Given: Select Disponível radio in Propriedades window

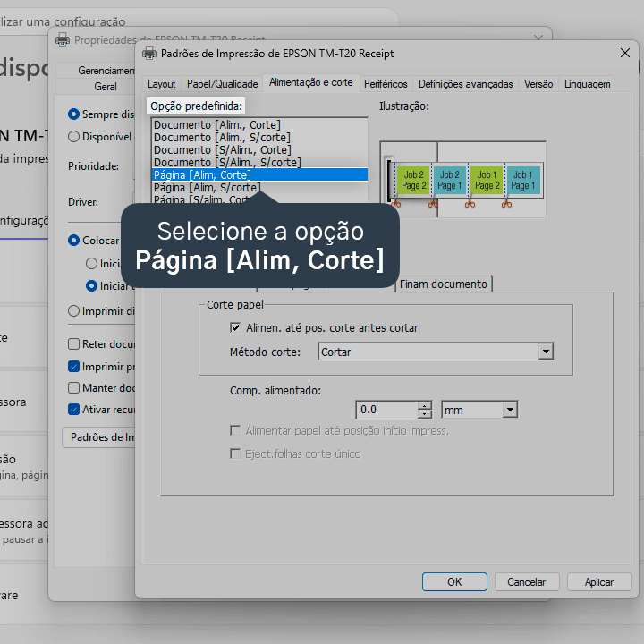Looking at the screenshot, I should click(73, 136).
